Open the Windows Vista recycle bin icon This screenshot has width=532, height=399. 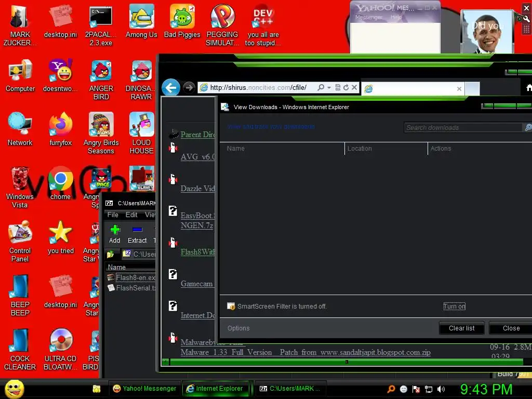[x=20, y=187]
